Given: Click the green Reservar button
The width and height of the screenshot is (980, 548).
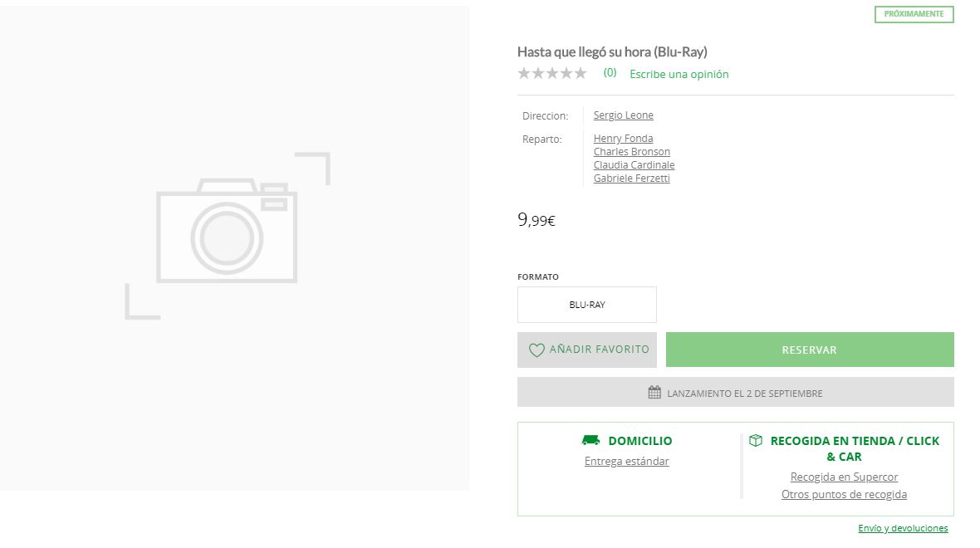Looking at the screenshot, I should (x=810, y=350).
